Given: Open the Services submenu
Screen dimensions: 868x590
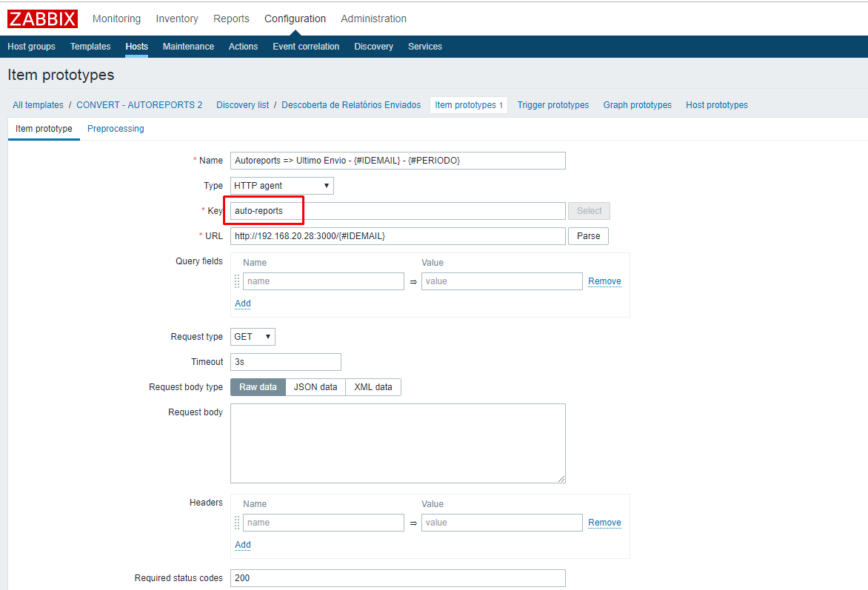Looking at the screenshot, I should pyautogui.click(x=425, y=47).
